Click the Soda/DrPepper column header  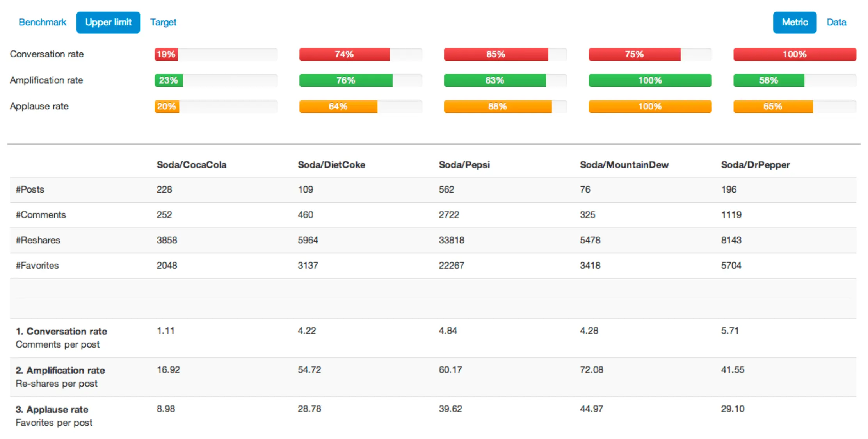[x=755, y=165]
